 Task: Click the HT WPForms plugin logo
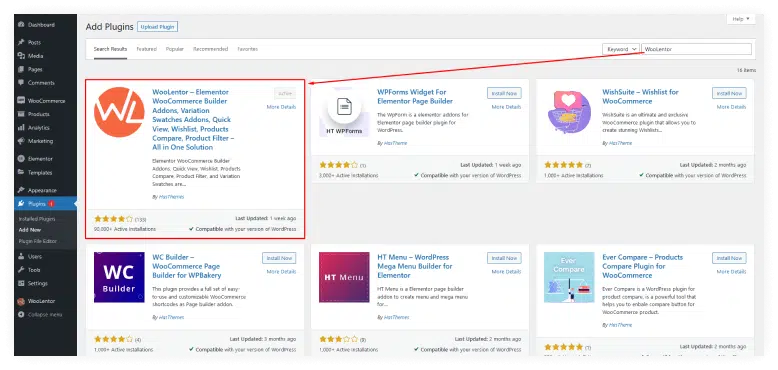[344, 112]
